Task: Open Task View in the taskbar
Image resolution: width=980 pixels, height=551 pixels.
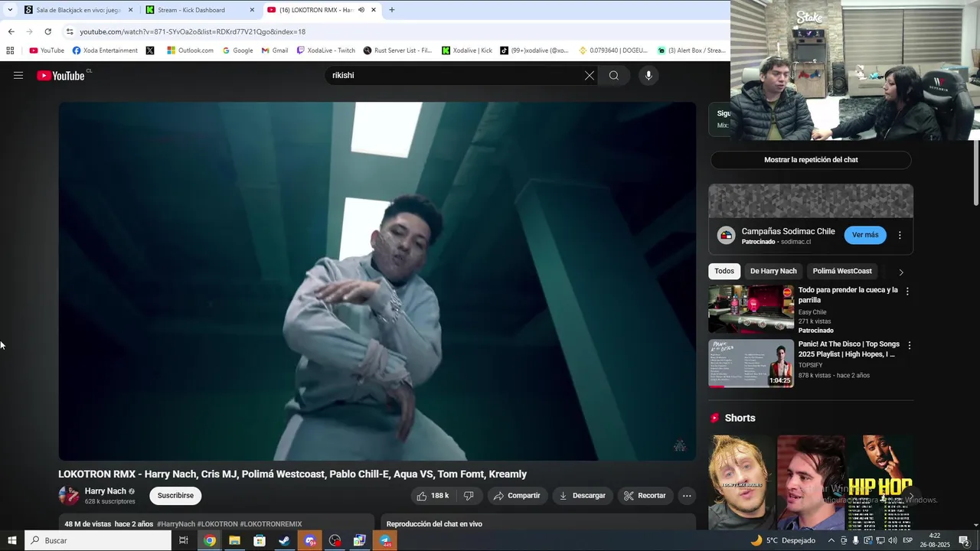Action: pyautogui.click(x=184, y=540)
